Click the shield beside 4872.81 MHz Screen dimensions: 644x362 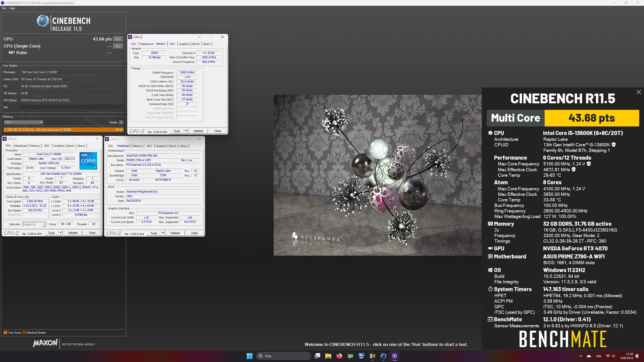pyautogui.click(x=574, y=169)
